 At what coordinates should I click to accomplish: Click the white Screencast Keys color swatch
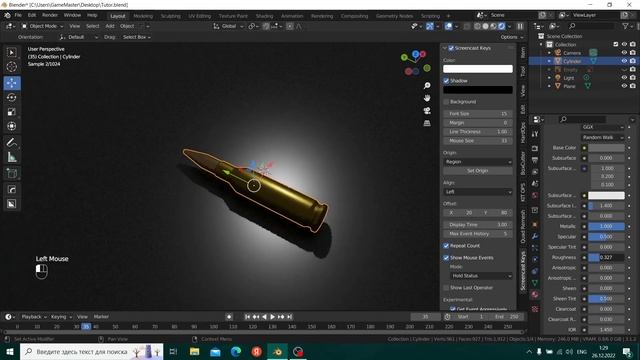[478, 69]
